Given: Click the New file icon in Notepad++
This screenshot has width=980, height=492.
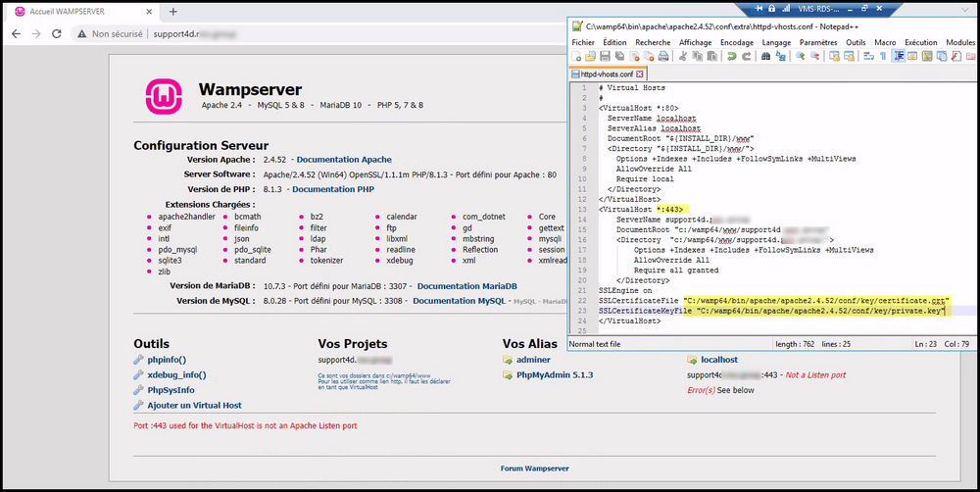Looking at the screenshot, I should pyautogui.click(x=577, y=57).
